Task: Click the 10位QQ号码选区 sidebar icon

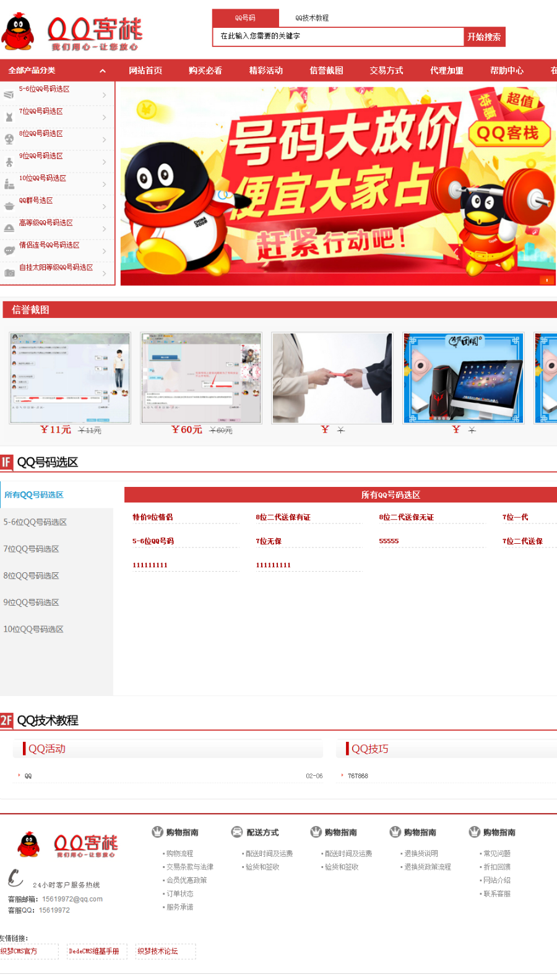Action: (x=9, y=184)
